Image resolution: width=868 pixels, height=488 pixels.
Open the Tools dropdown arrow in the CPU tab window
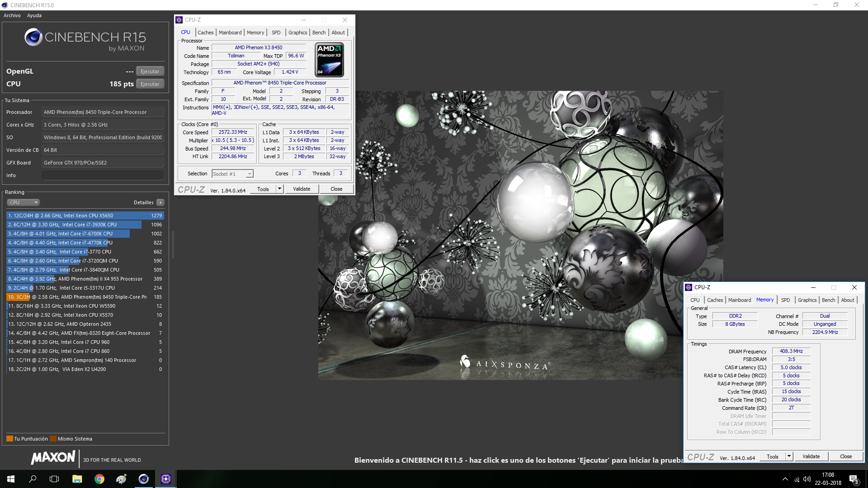point(279,189)
